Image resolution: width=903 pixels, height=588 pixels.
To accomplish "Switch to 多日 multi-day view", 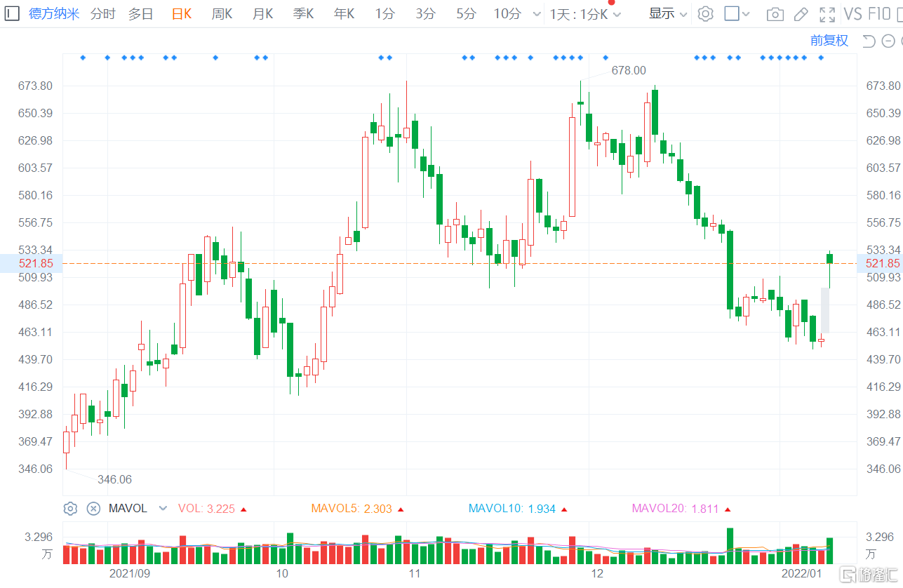I will [x=140, y=13].
